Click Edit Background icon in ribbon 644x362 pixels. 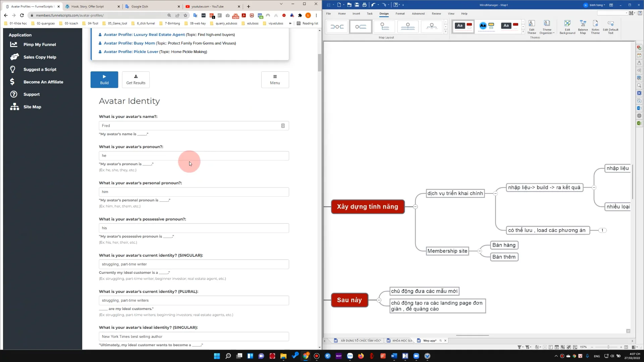click(x=567, y=27)
